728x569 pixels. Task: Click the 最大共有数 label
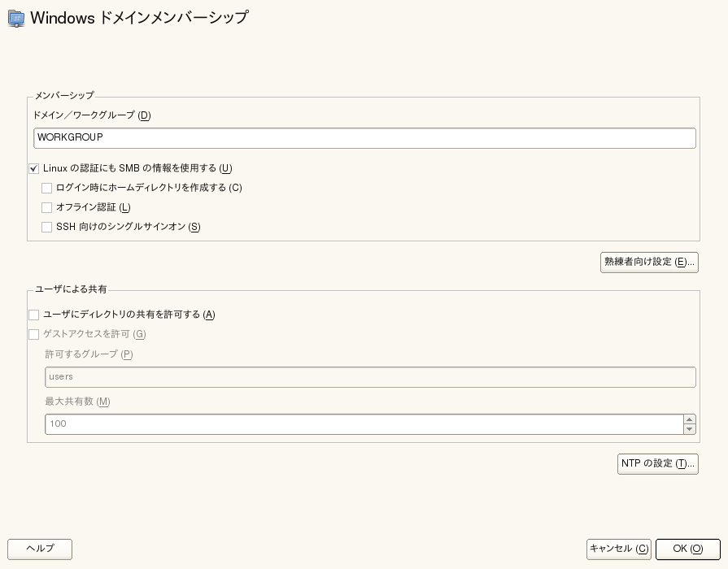click(76, 402)
